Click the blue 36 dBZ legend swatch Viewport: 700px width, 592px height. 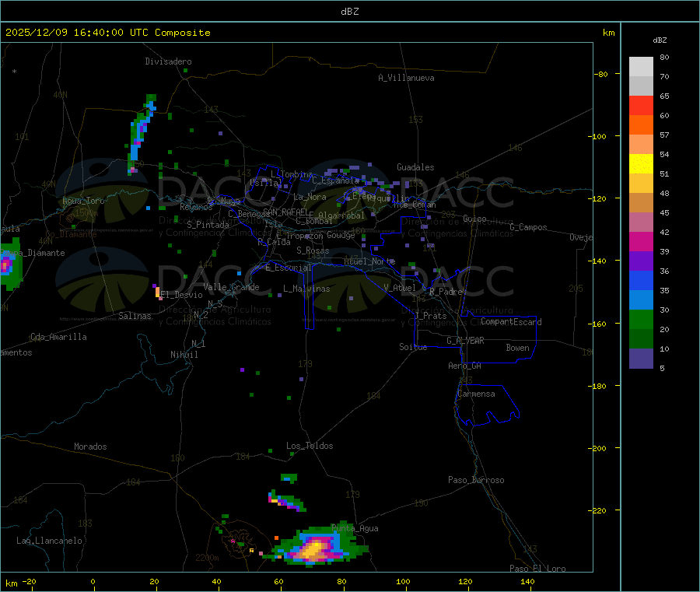[641, 280]
